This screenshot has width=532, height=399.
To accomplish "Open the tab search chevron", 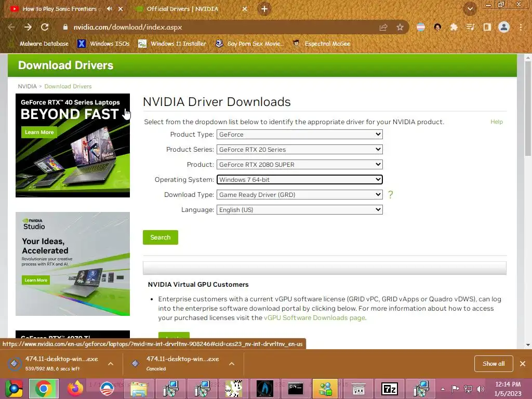I will tap(470, 9).
